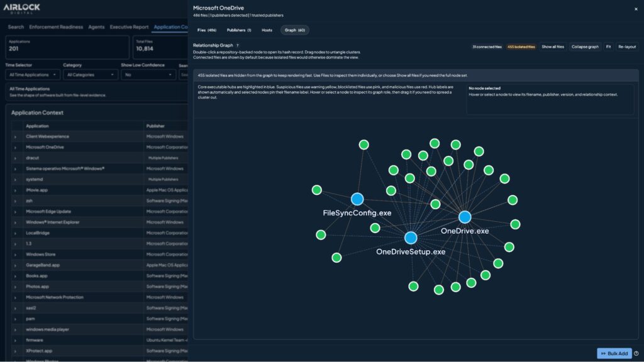Expand the zsh row
The width and height of the screenshot is (644, 362).
coord(15,201)
